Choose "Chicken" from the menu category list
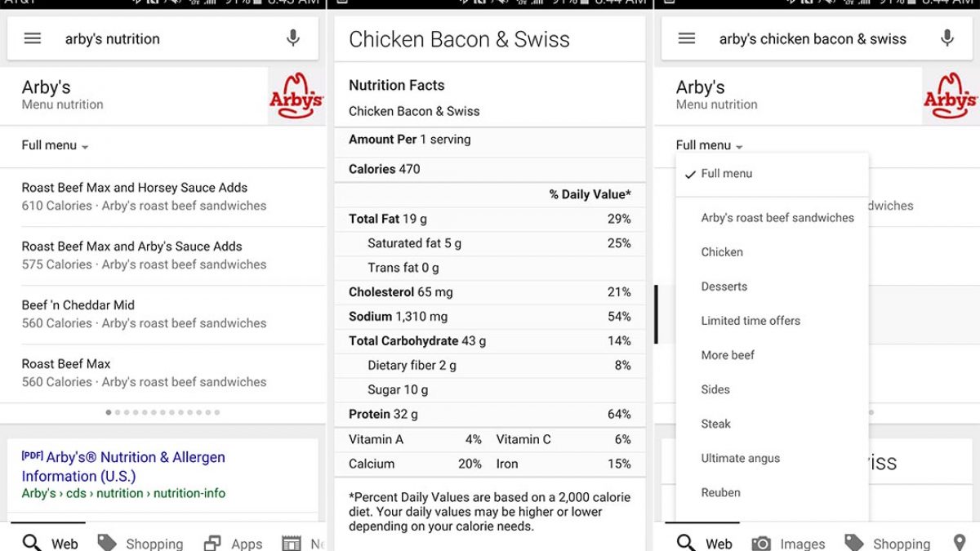 (x=722, y=252)
